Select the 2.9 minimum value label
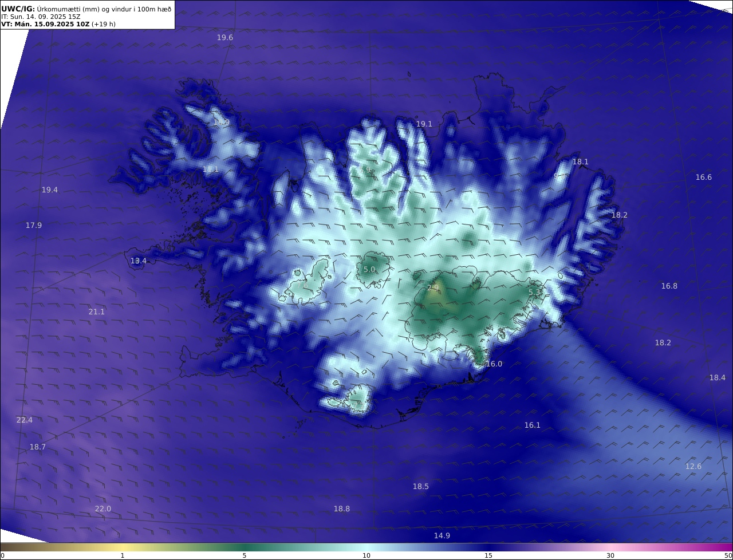733x560 pixels. point(433,288)
